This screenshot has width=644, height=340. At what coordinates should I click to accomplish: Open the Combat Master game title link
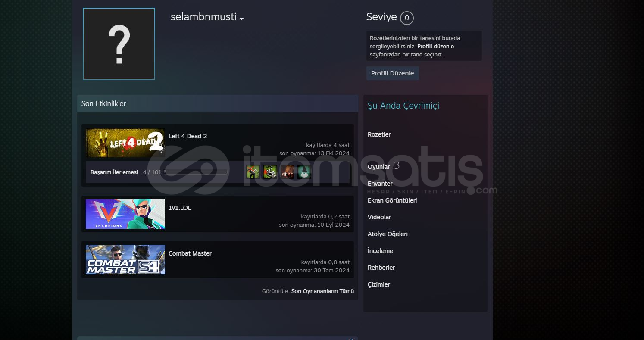coord(190,253)
